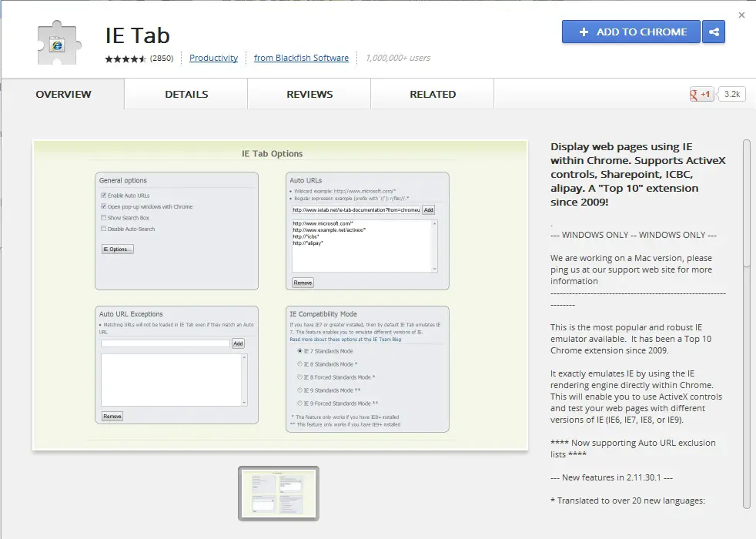Click the Add to Chrome button
The height and width of the screenshot is (539, 756).
tap(631, 32)
